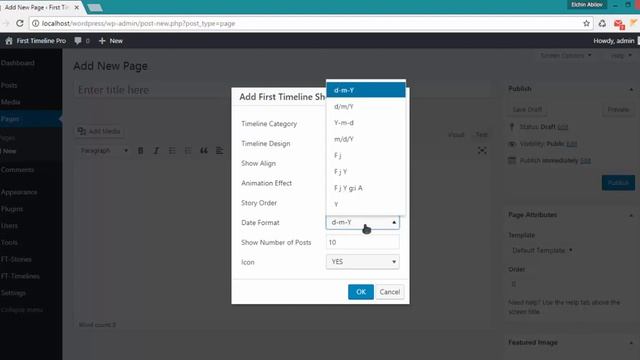Switch to the Visual editor tab
Screen dimensions: 640x360
456,135
